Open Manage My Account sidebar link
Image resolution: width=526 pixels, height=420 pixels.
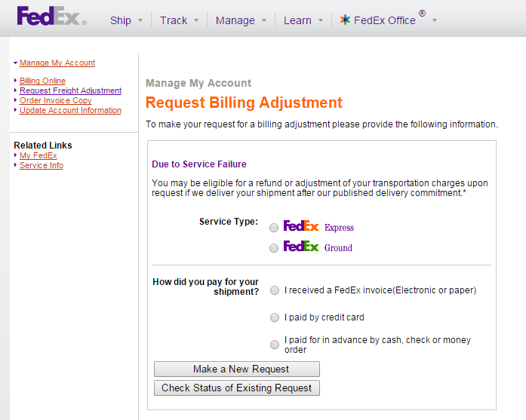click(x=57, y=63)
